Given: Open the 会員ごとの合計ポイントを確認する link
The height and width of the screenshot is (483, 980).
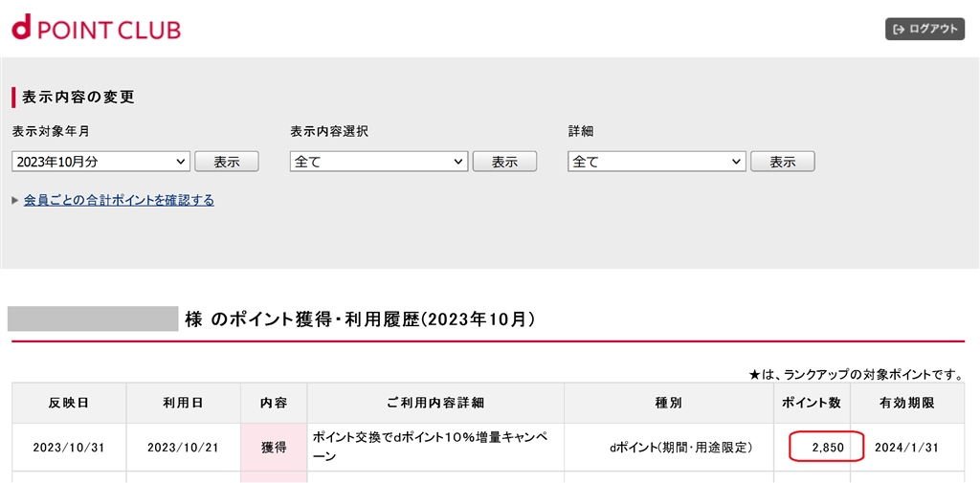Looking at the screenshot, I should tap(119, 200).
